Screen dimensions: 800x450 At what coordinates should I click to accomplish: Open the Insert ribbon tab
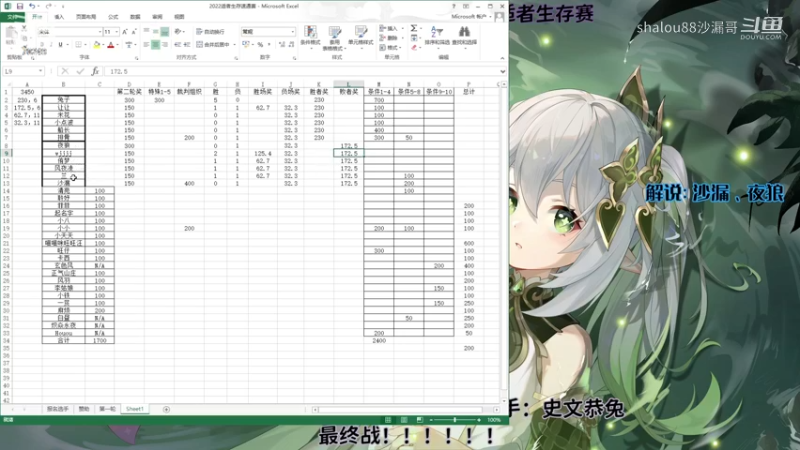pyautogui.click(x=59, y=17)
